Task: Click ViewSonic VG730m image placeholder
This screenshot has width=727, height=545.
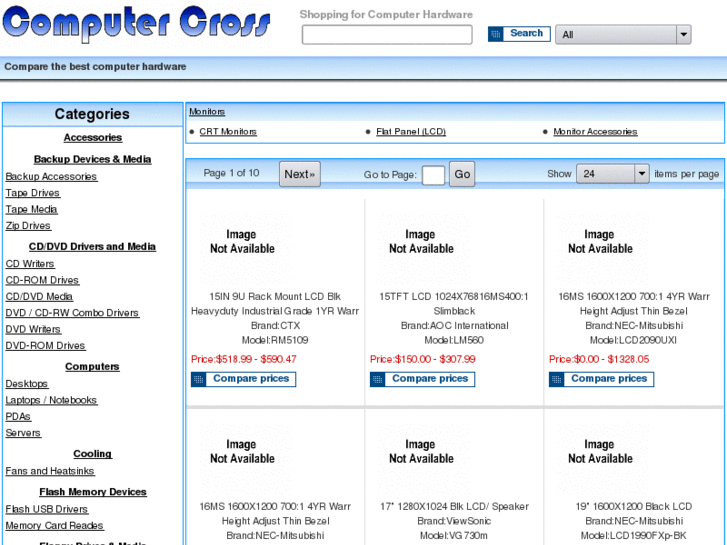Action: coord(423,458)
